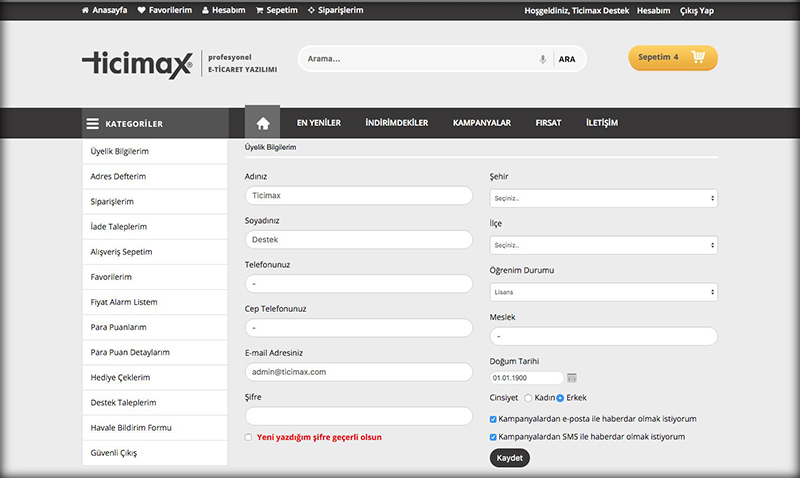Screen dimensions: 800x478
Task: Open Anasayfa with house icon in top bar
Action: (x=104, y=11)
